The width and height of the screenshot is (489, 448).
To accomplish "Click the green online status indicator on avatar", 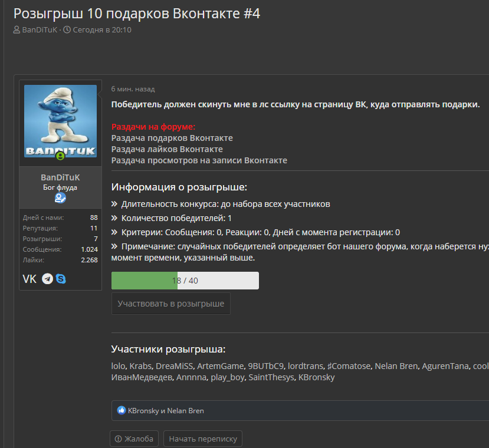I will point(60,156).
